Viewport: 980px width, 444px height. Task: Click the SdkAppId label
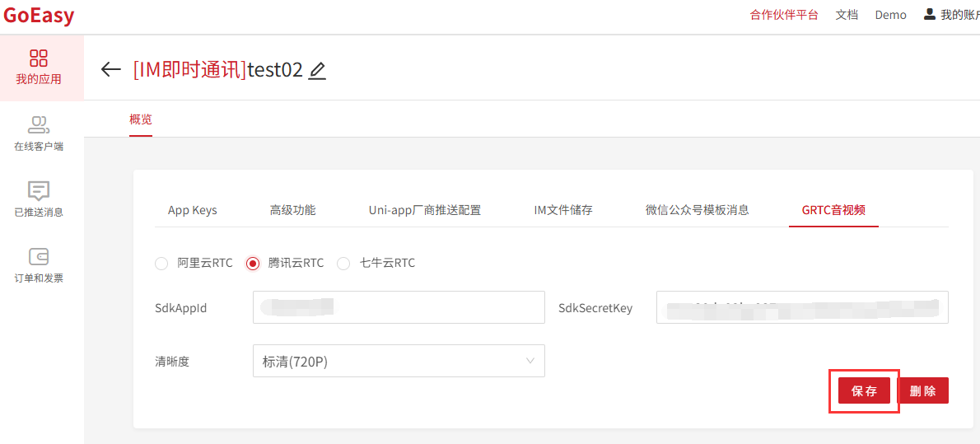[x=180, y=308]
